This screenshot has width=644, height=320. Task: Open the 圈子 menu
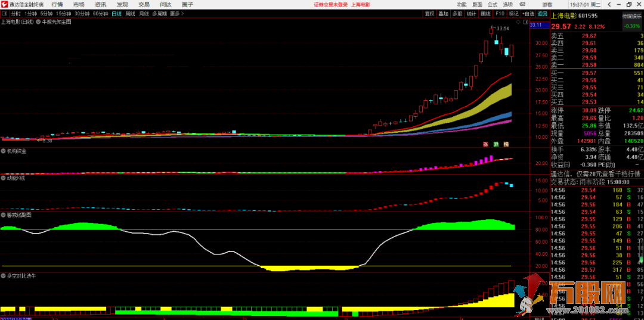tap(187, 5)
